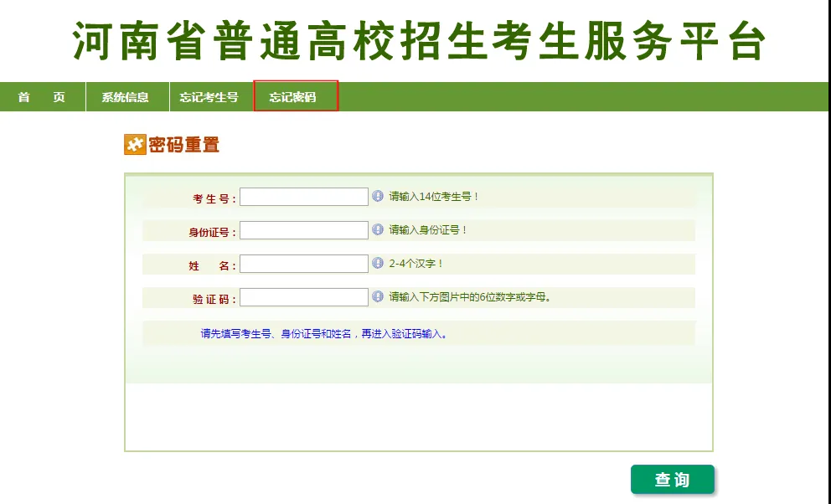Click the hint about 6位数字或字母 captcha

(470, 297)
